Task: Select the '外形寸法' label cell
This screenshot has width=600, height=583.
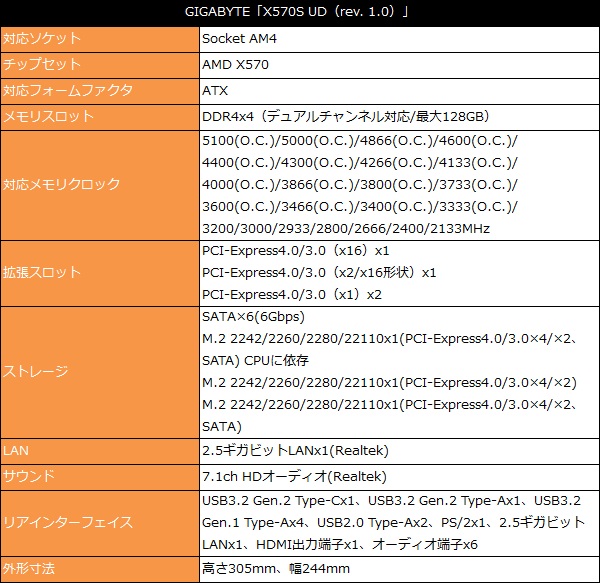Action: (x=99, y=569)
